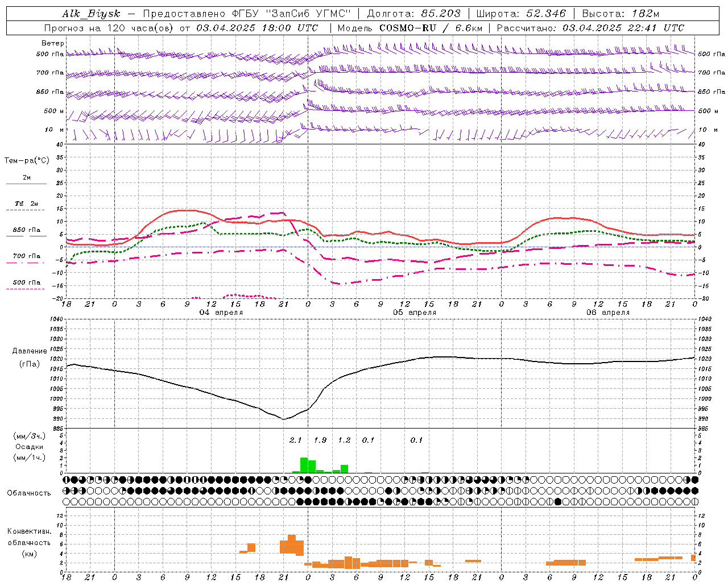Click precipitation value '2.1'
Image resolution: width=728 pixels, height=582 pixels.
coord(295,440)
